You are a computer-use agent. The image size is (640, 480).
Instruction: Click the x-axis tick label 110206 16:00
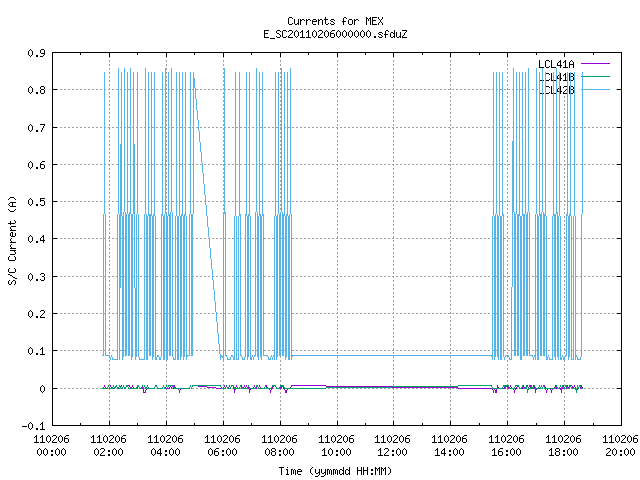(x=507, y=446)
